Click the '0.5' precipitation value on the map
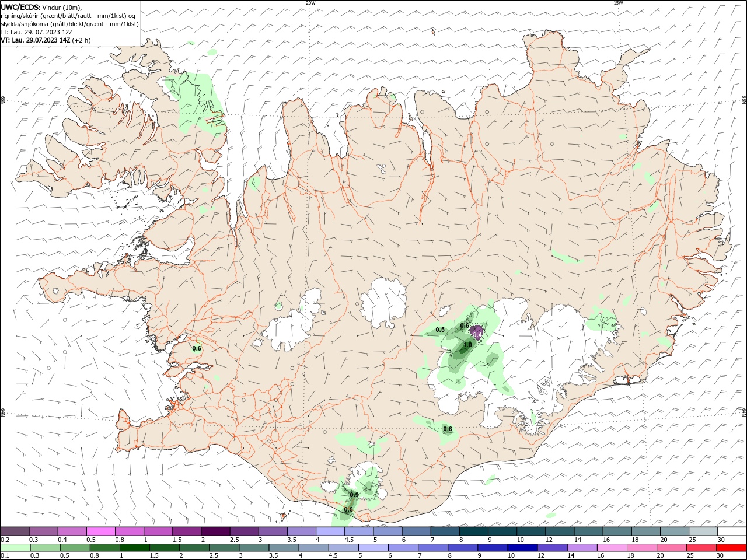 point(440,330)
